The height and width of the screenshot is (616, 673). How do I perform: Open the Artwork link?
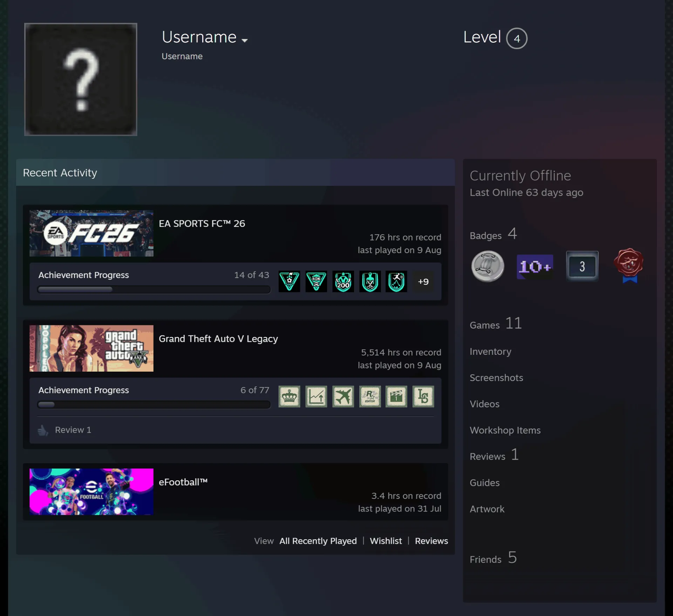point(487,509)
